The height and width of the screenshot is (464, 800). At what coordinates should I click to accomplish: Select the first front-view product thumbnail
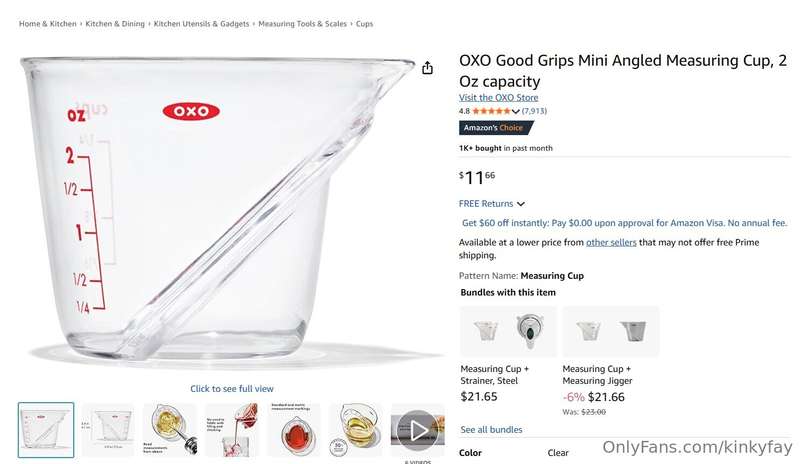[x=46, y=430]
